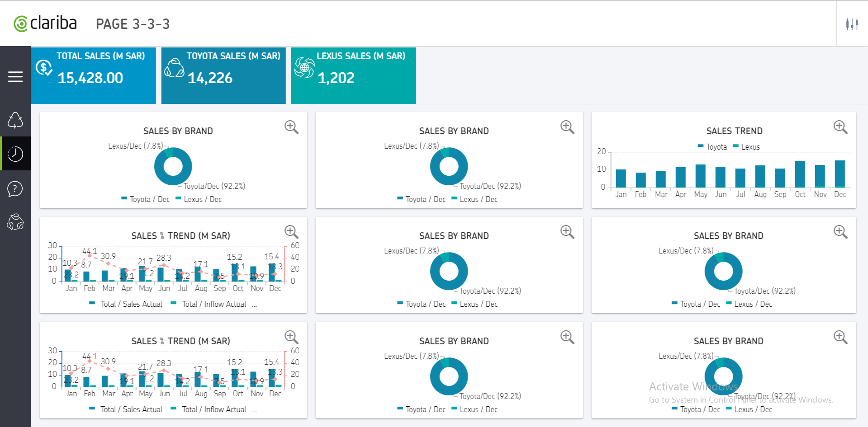The image size is (868, 427).
Task: Click the 44.1 data label in middle-row trend
Action: pos(90,251)
